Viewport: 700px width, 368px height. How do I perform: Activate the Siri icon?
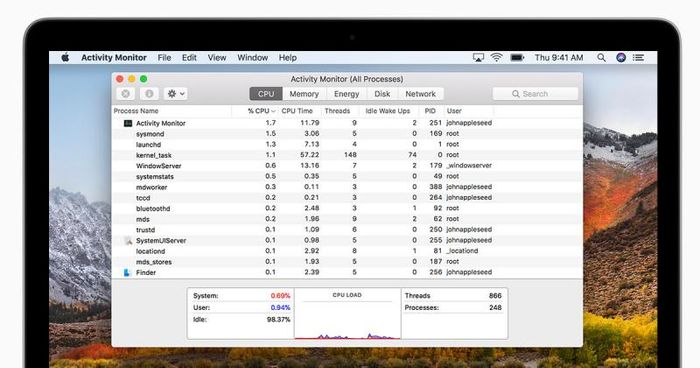point(621,58)
